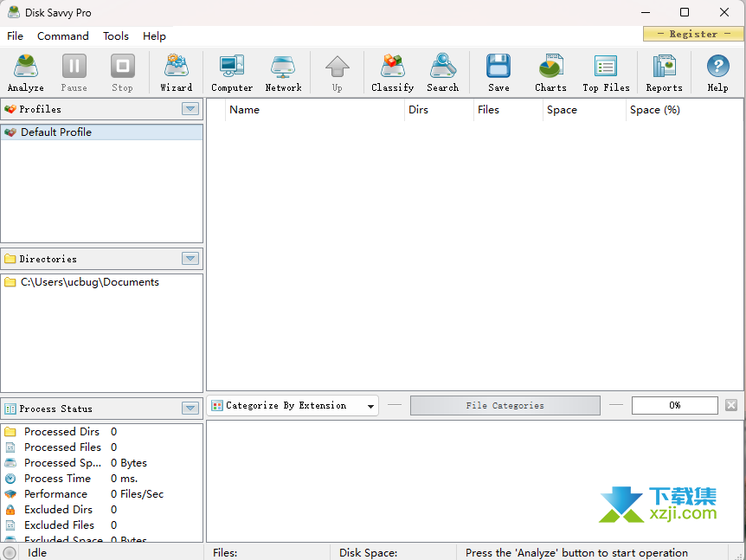Sort by the Files column header
Image resolution: width=746 pixels, height=560 pixels.
pyautogui.click(x=508, y=110)
